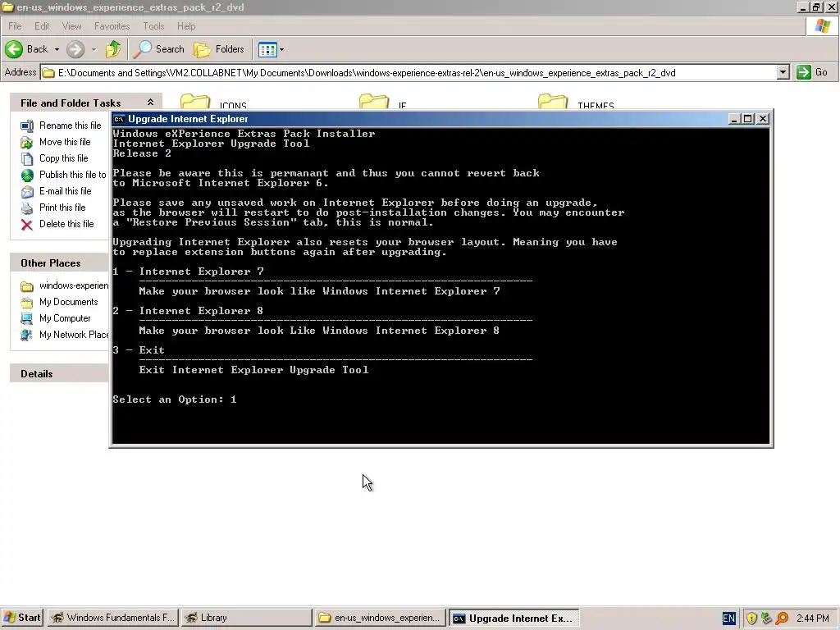Click Move this file link
Image resolution: width=840 pixels, height=630 pixels.
[x=65, y=142]
